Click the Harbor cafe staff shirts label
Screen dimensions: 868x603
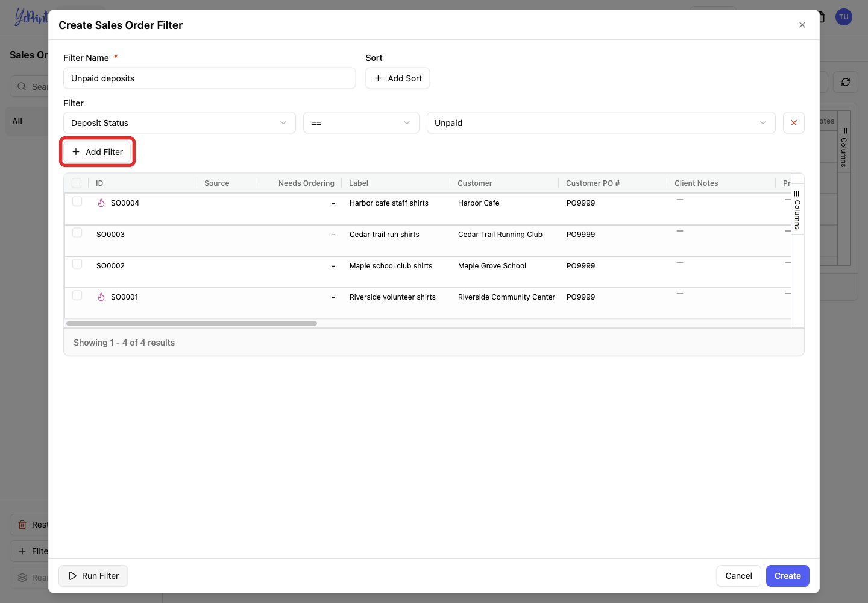tap(389, 203)
